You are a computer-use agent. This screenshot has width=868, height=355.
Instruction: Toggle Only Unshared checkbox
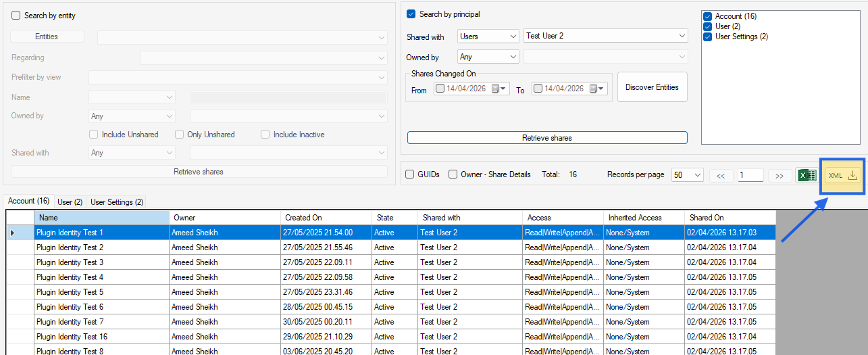179,135
